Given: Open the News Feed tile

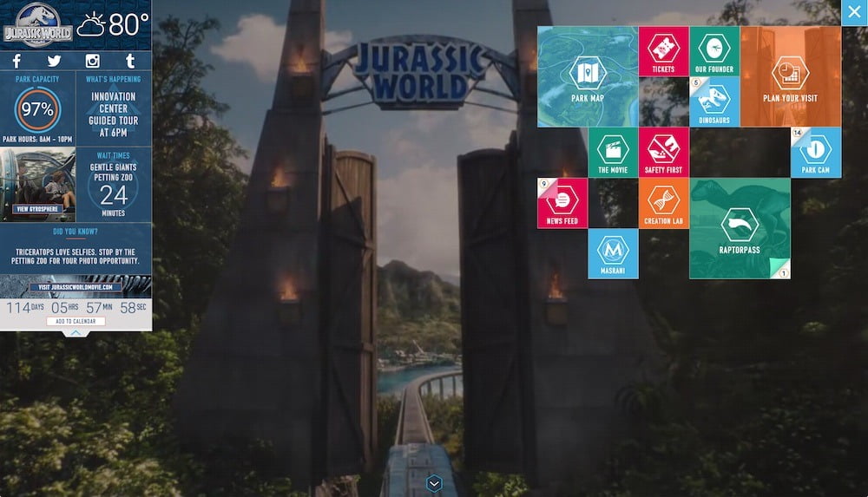Looking at the screenshot, I should tap(562, 203).
